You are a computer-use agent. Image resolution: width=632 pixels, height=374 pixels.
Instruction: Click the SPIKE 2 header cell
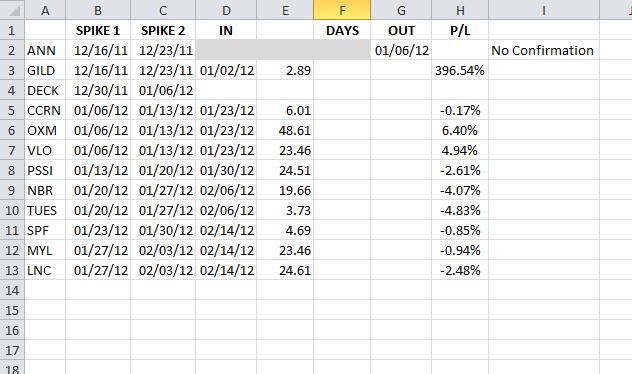tap(163, 30)
